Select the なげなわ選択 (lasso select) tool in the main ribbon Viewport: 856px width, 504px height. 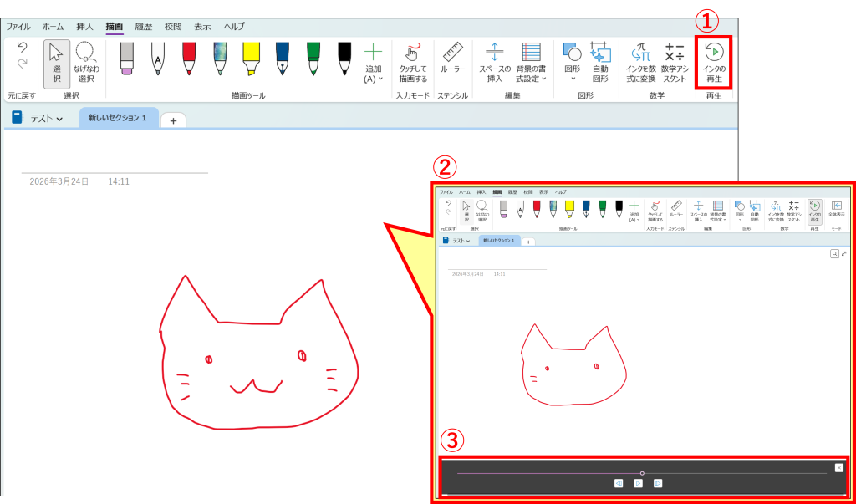point(85,63)
